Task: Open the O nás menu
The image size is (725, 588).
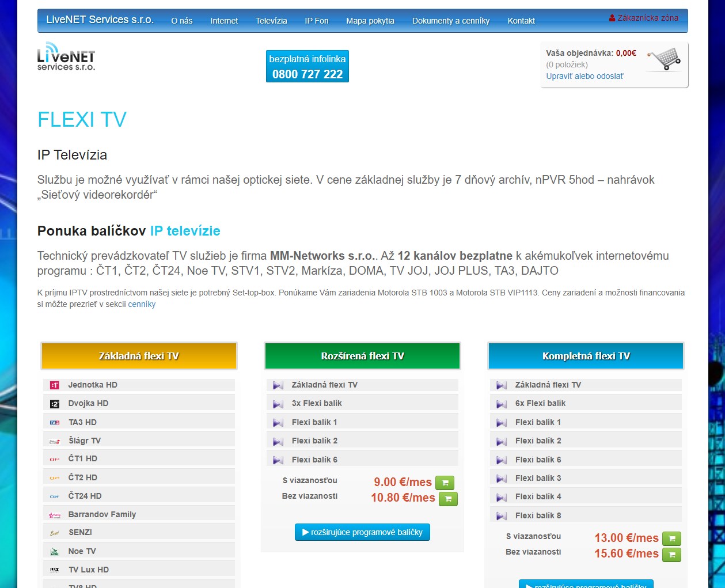Action: [182, 21]
